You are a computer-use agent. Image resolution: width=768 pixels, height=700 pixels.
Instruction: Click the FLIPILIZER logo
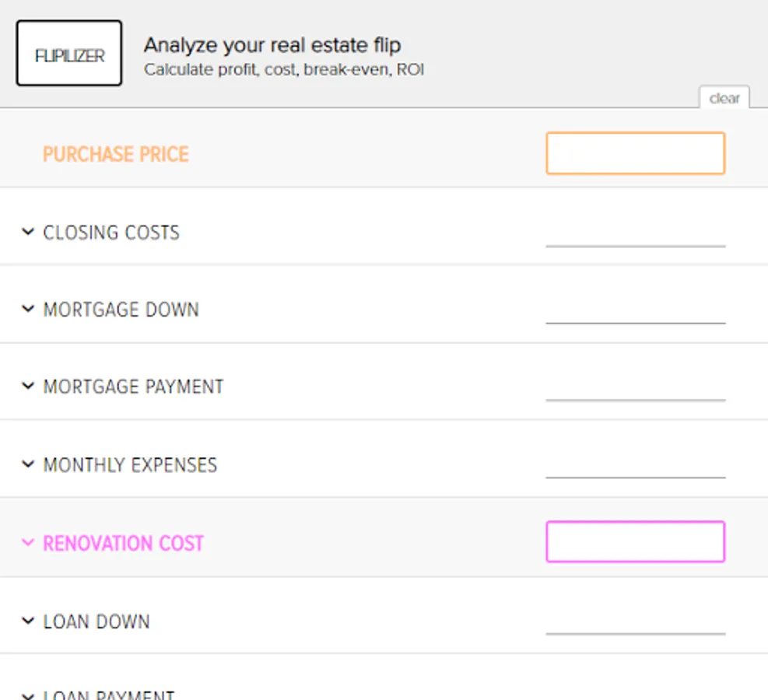click(69, 54)
